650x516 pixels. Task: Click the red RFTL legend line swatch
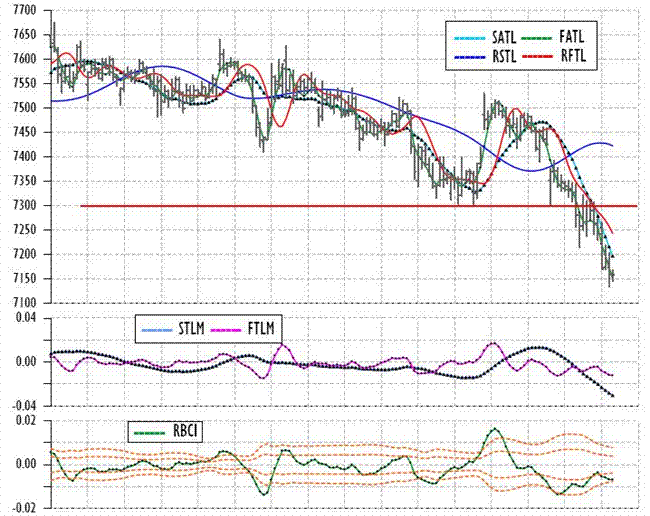(x=538, y=56)
